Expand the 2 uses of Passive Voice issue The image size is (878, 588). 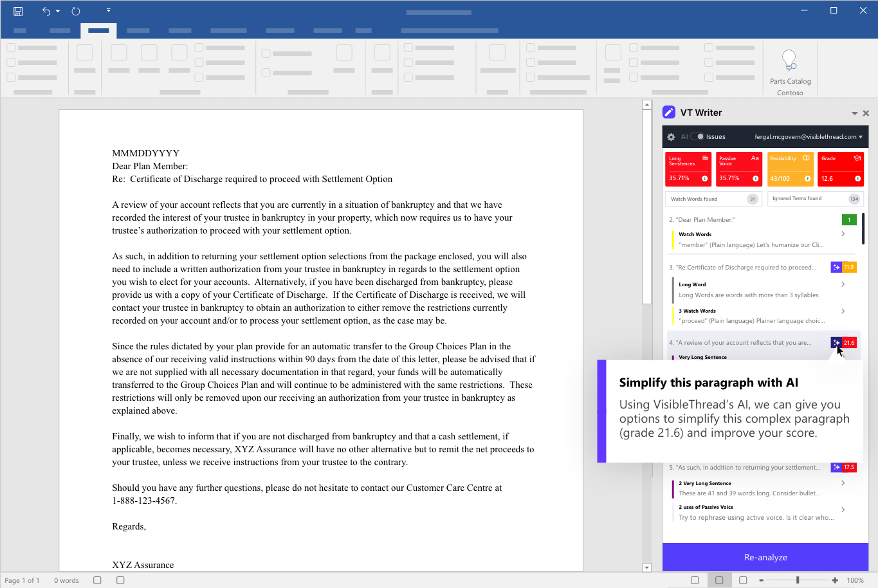click(x=843, y=510)
